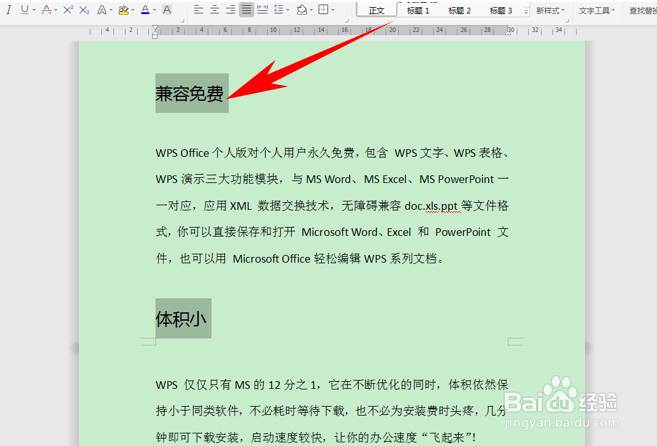Align text left
The height and width of the screenshot is (446, 657).
tap(199, 10)
